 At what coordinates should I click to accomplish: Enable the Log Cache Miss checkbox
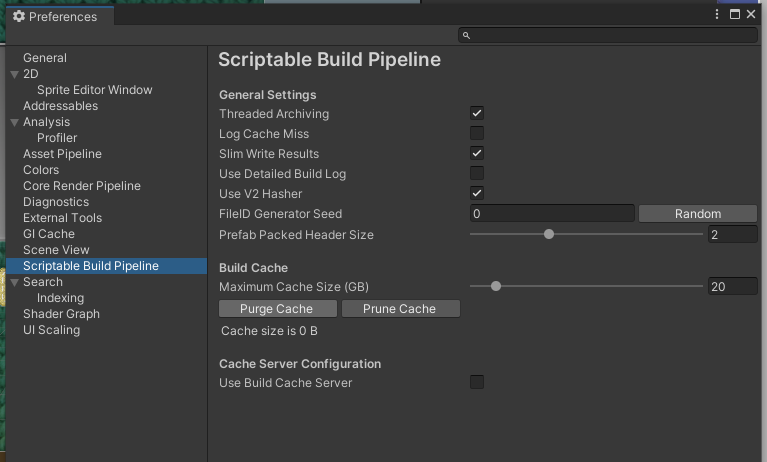pyautogui.click(x=477, y=134)
